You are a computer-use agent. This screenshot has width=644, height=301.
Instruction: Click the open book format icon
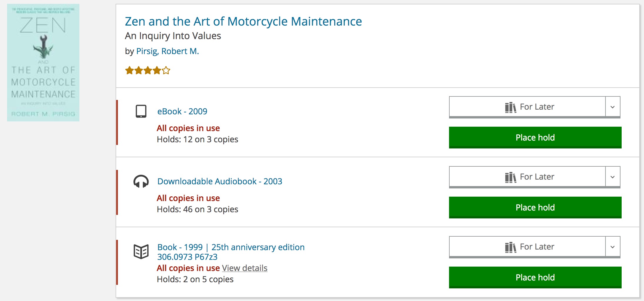(141, 252)
